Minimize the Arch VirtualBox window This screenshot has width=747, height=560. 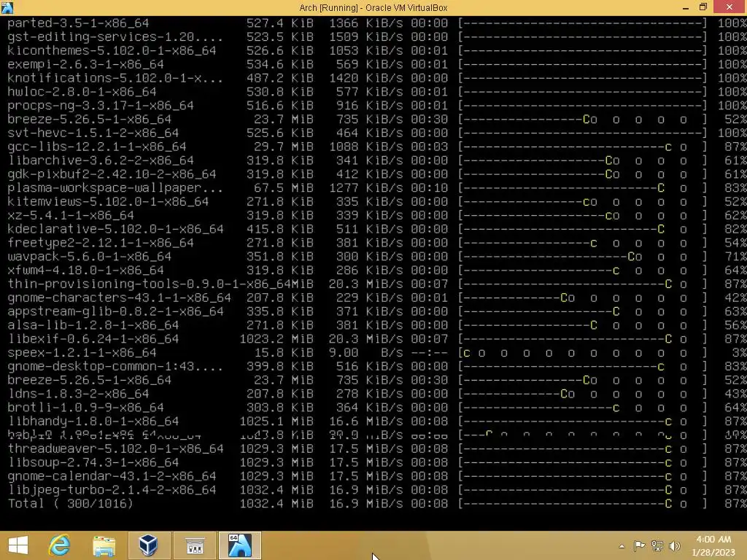tap(686, 7)
